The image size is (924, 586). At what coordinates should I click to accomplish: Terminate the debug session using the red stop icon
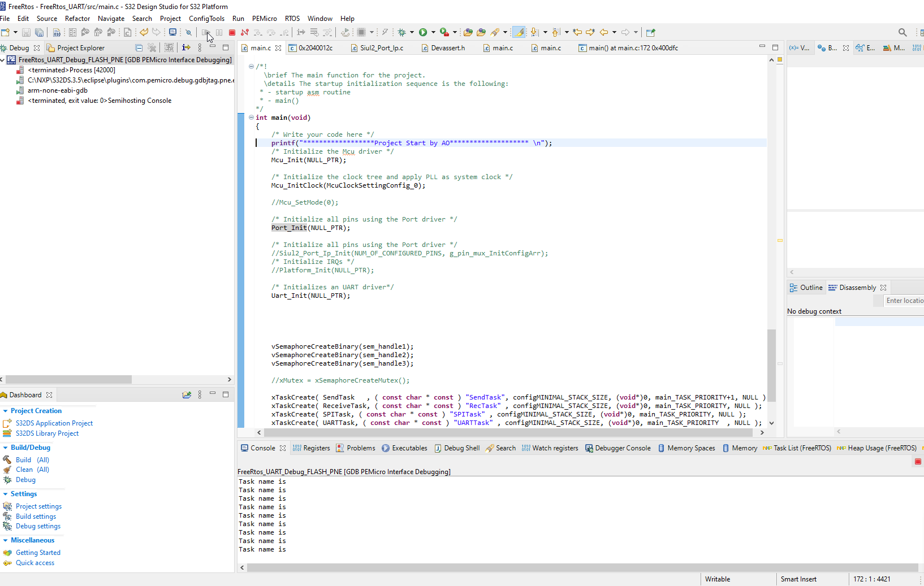232,32
